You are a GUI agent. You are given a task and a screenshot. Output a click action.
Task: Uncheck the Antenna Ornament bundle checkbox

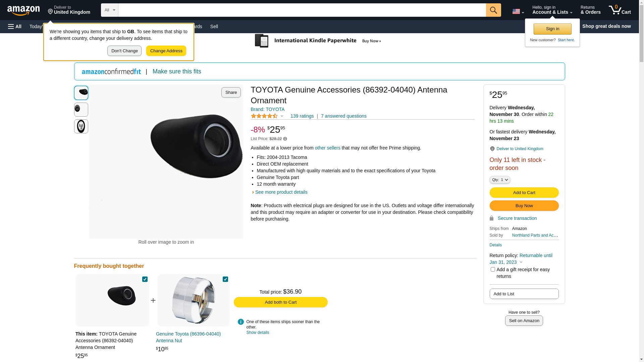(x=145, y=279)
